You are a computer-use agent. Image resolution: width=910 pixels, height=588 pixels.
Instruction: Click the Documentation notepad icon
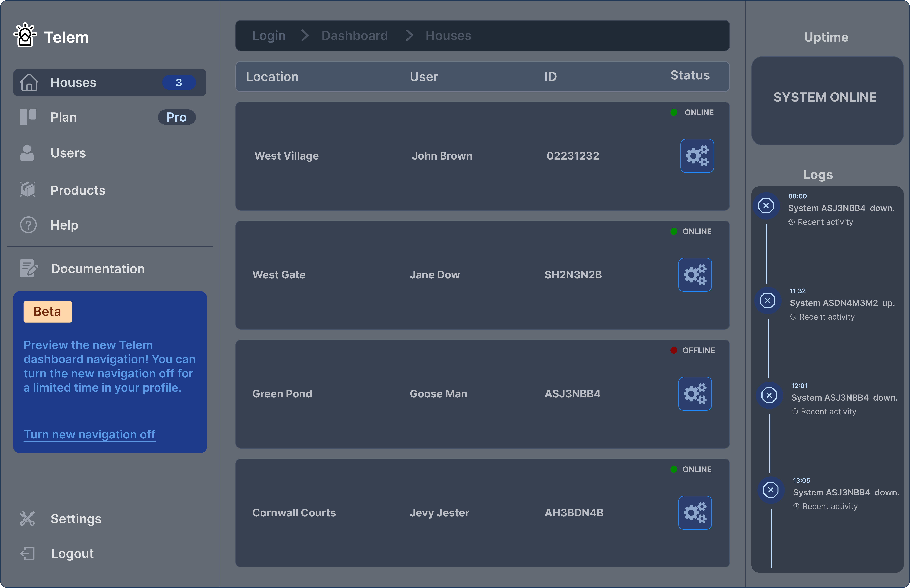[x=29, y=268]
